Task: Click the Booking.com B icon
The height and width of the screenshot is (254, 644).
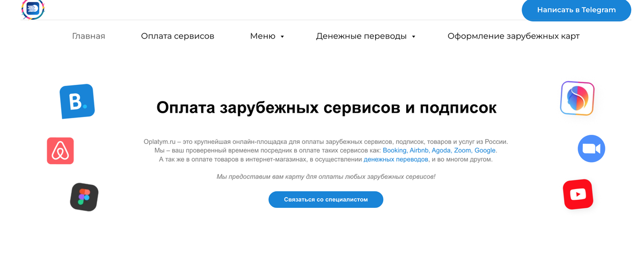Action: pyautogui.click(x=77, y=101)
